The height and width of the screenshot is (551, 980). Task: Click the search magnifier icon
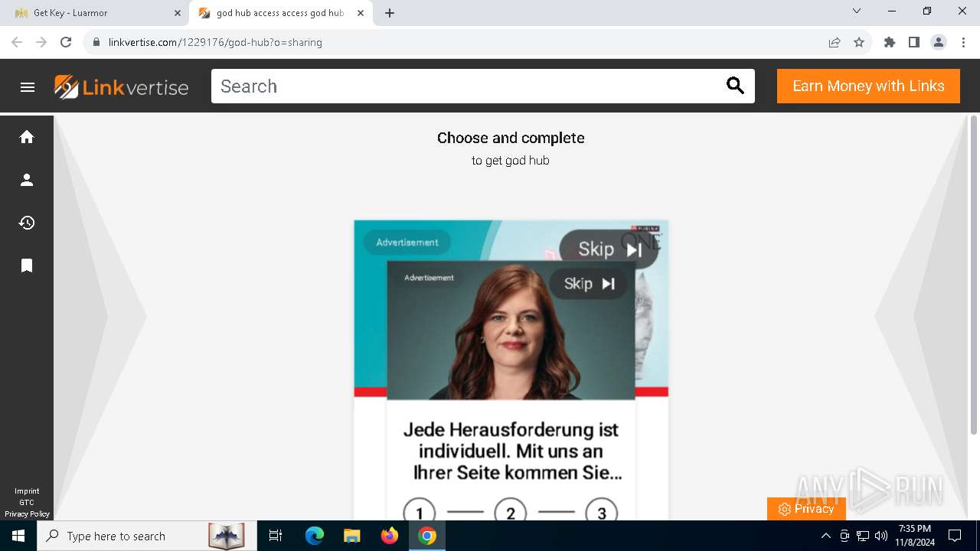(735, 86)
